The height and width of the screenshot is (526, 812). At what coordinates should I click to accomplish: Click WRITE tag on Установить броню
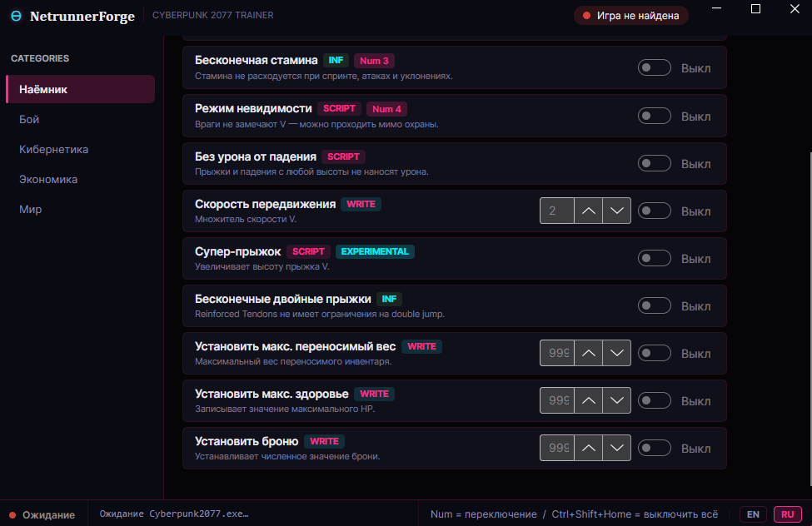(324, 441)
